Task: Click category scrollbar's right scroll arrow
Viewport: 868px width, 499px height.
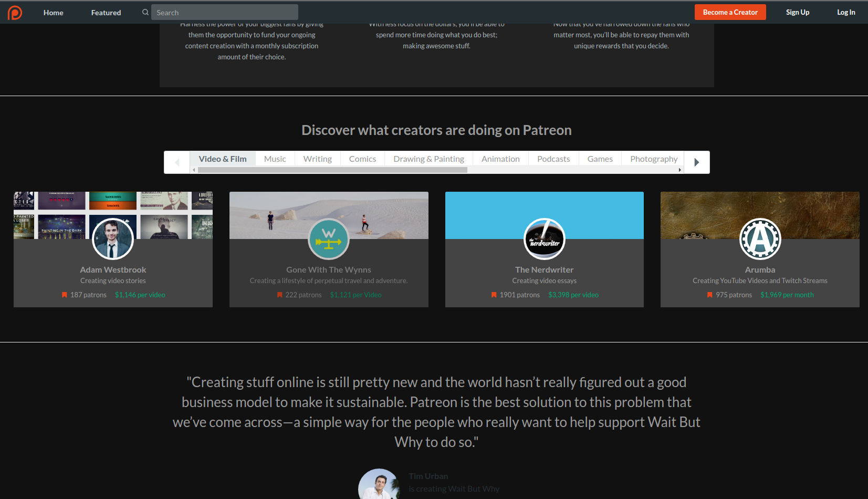Action: pos(680,170)
